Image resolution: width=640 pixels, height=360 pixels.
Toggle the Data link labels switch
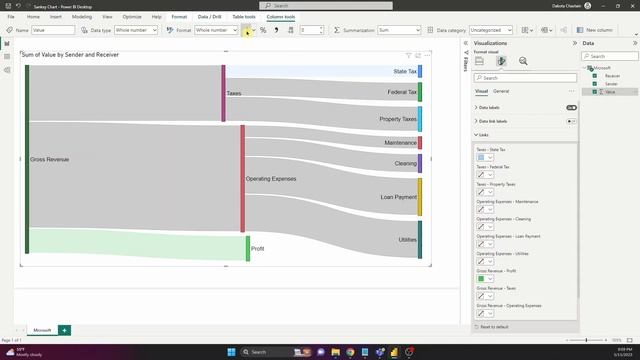point(571,121)
